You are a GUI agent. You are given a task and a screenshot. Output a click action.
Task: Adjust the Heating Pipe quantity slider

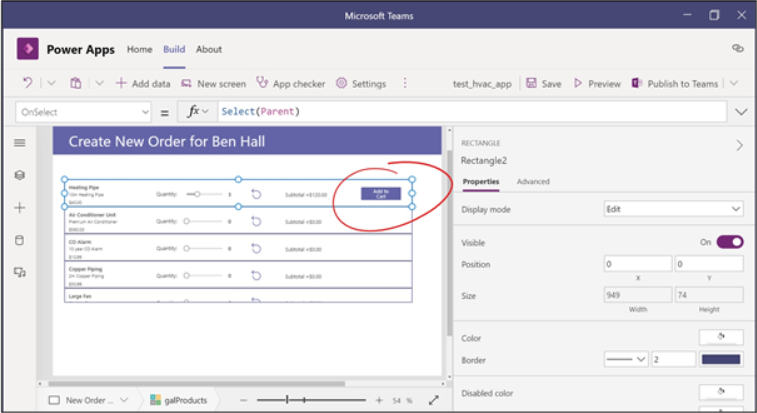coord(204,194)
